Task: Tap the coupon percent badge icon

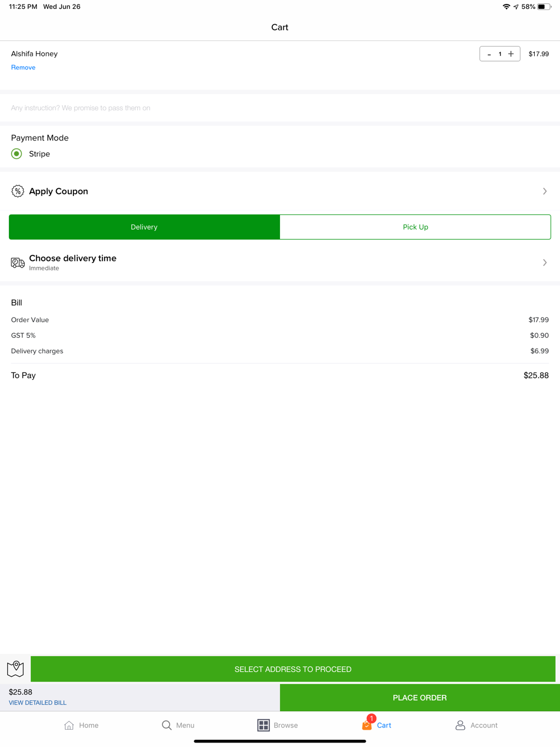Action: 17,191
